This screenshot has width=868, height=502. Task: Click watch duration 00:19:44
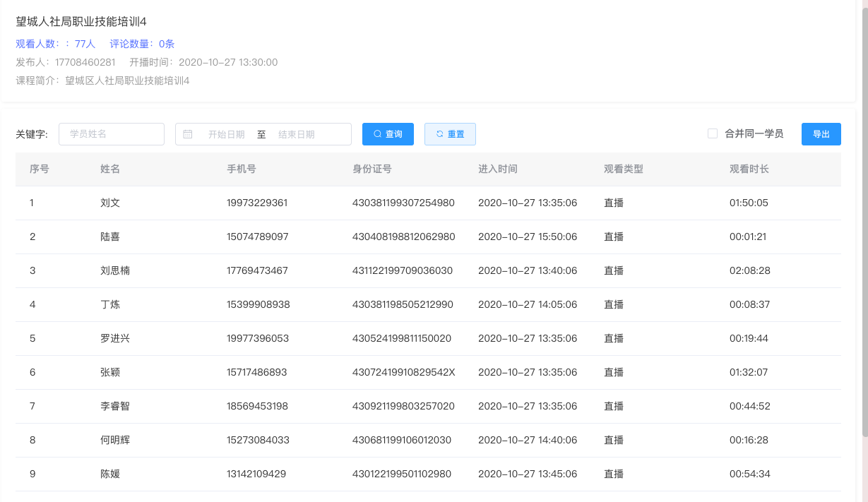coord(749,339)
